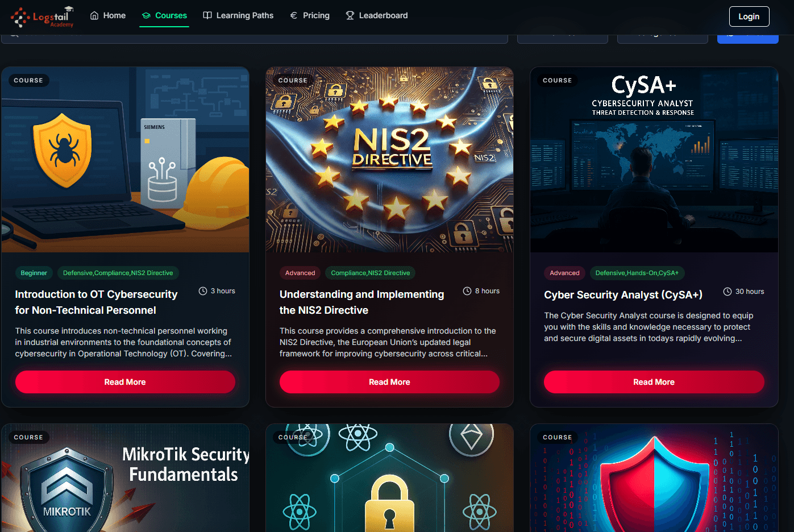Image resolution: width=794 pixels, height=532 pixels.
Task: Open the CySA+ course thumbnail image
Action: [x=654, y=160]
